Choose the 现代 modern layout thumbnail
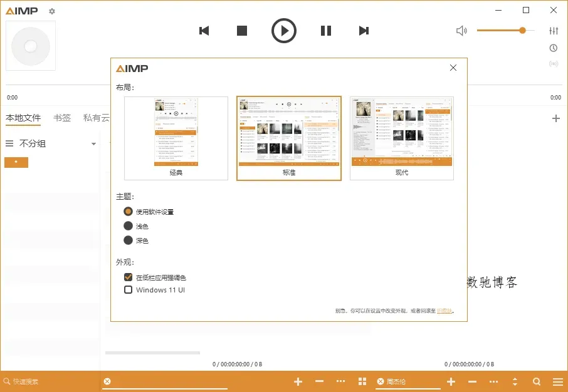Viewport: 568px width, 392px height. [x=402, y=138]
